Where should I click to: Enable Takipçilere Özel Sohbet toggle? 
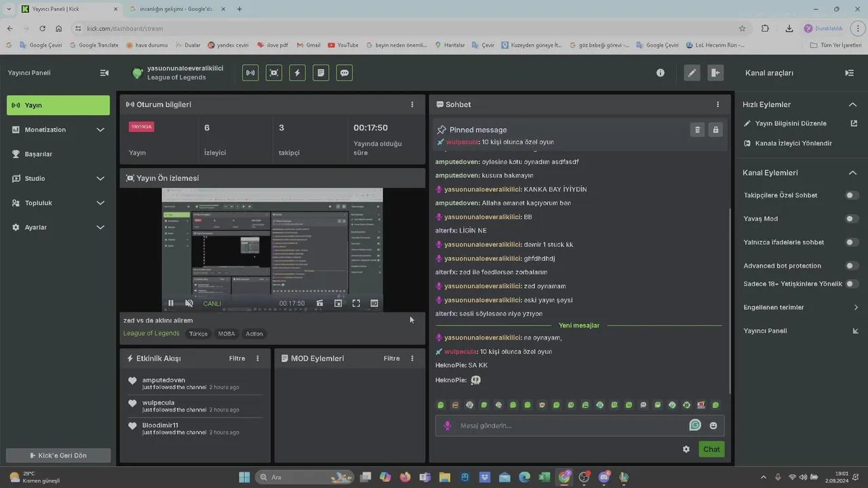tap(851, 195)
